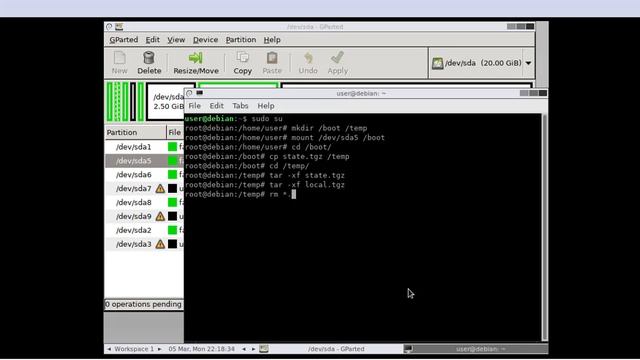Click the disk icon beside /dev/sda selector
Screen dimensions: 640x360
pos(438,63)
